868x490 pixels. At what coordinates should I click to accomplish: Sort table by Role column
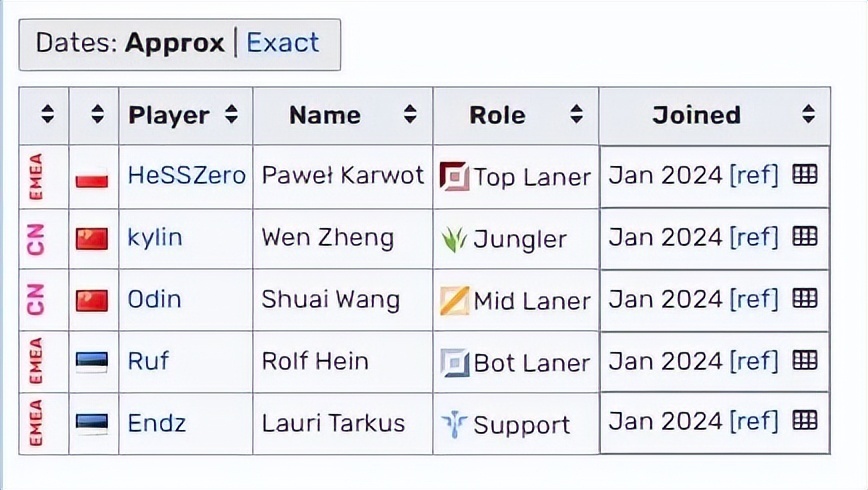576,115
